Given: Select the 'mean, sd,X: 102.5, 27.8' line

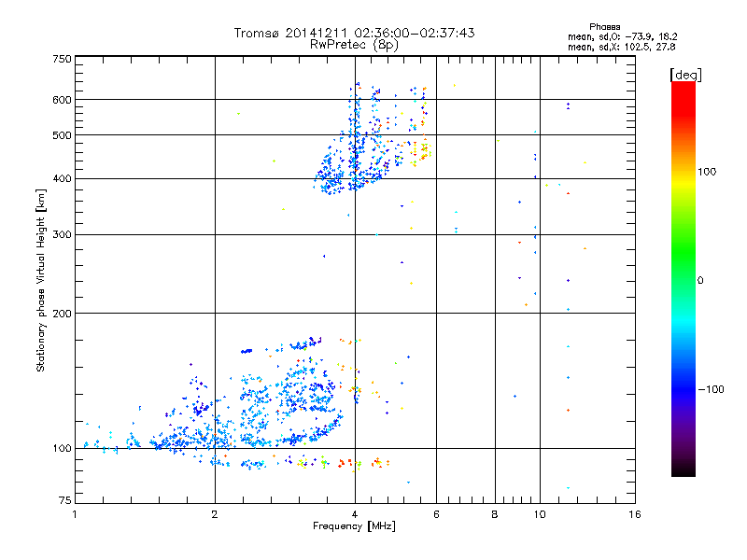Looking at the screenshot, I should coord(621,47).
